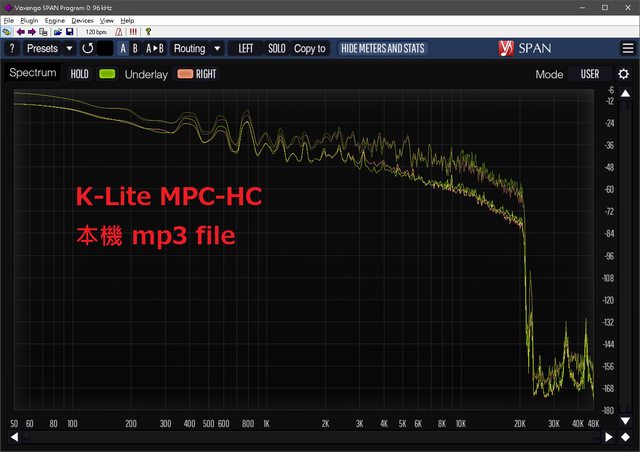Open spectrum mode settings gear

pyautogui.click(x=623, y=74)
